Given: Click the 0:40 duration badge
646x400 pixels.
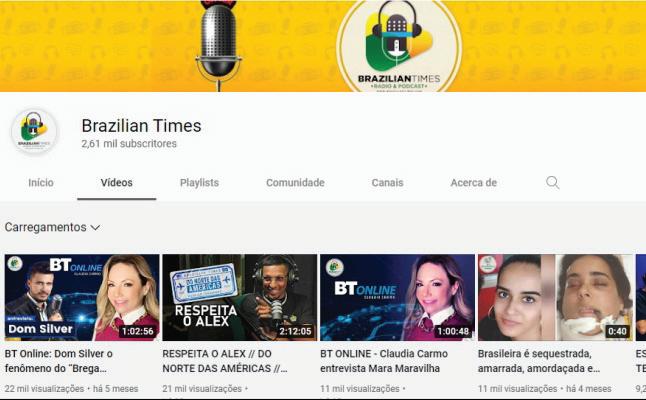Looking at the screenshot, I should click(617, 331).
